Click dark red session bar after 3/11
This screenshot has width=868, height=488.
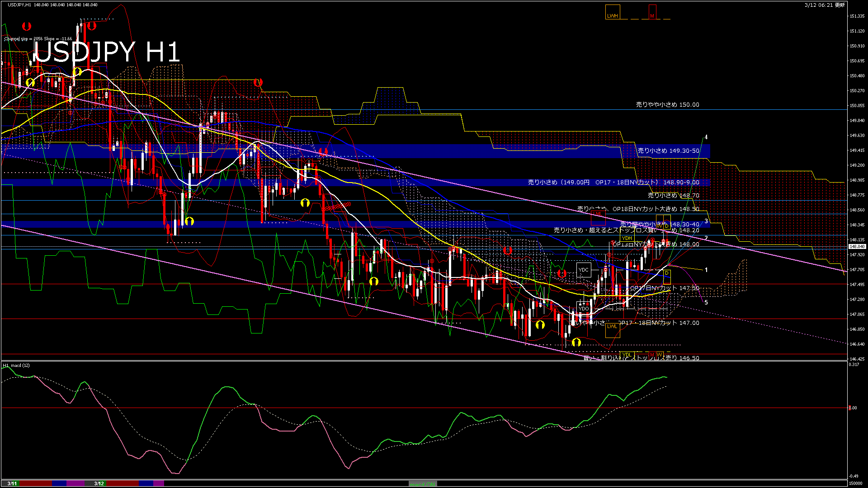[x=36, y=483]
